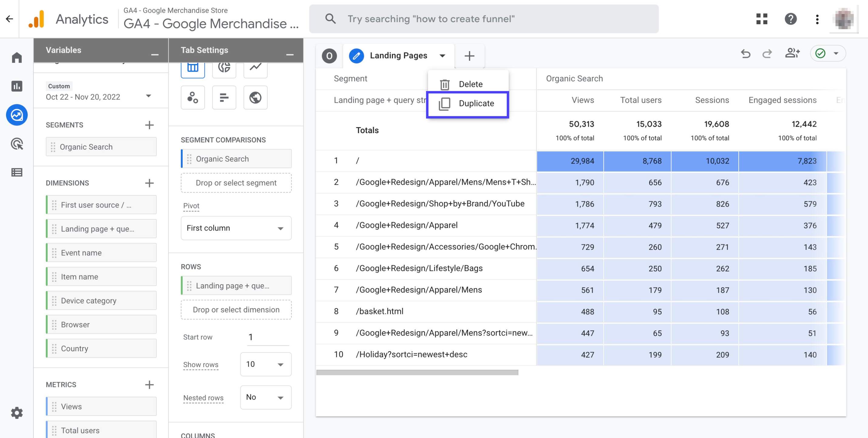This screenshot has width=868, height=438.
Task: Open the Google apps grid icon
Action: (x=761, y=19)
